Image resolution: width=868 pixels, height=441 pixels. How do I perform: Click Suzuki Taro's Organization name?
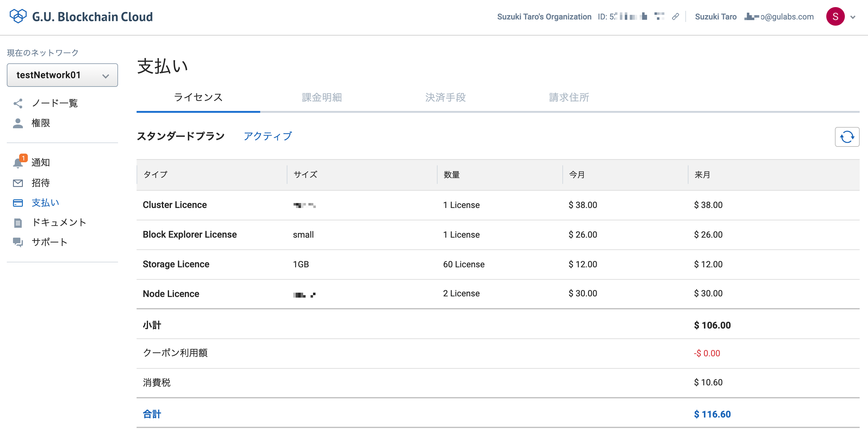point(544,16)
